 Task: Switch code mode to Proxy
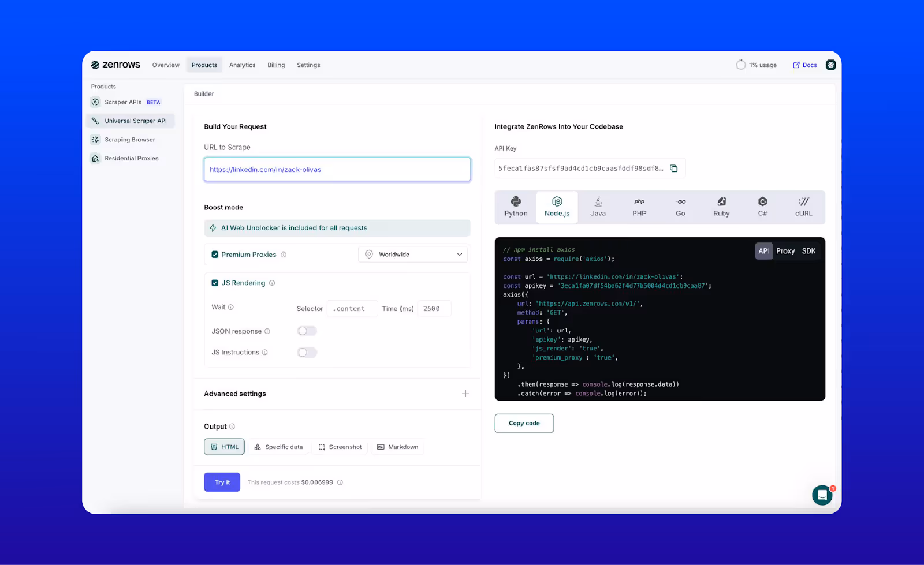click(785, 251)
